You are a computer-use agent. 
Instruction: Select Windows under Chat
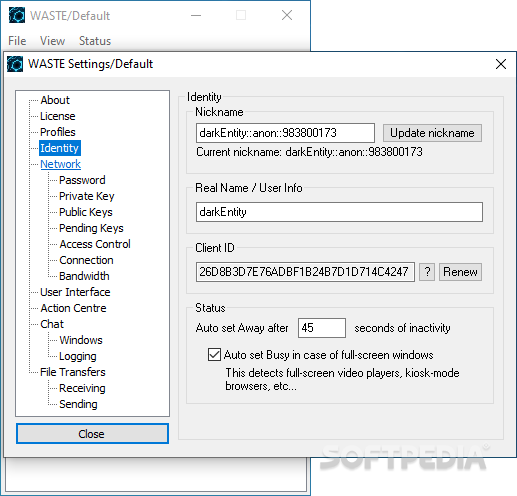point(81,340)
